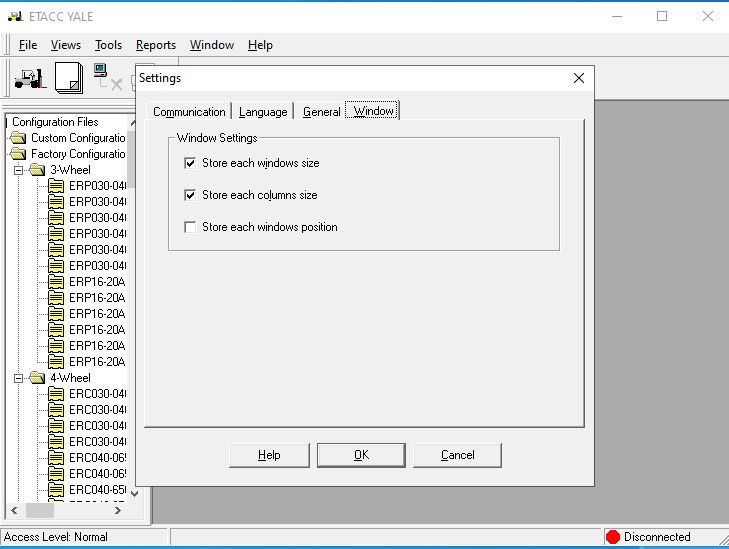
Task: Click the Custom Configuration folder icon
Action: click(x=18, y=138)
